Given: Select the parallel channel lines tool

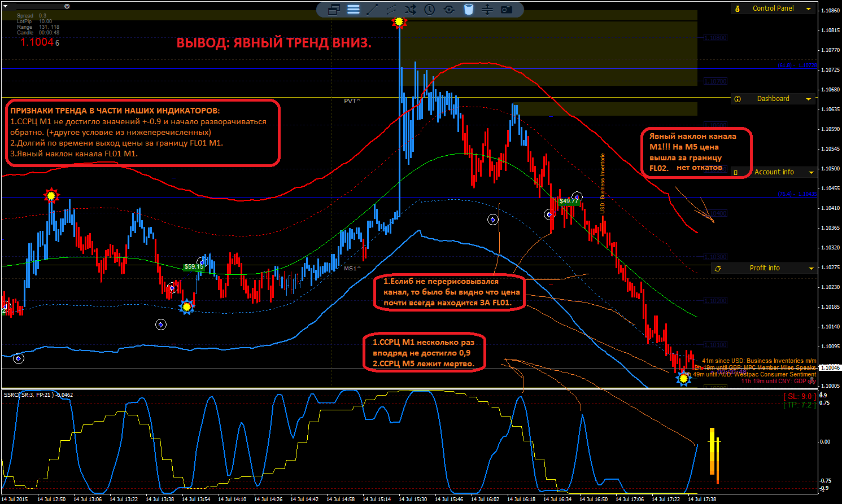Looking at the screenshot, I should [x=391, y=10].
